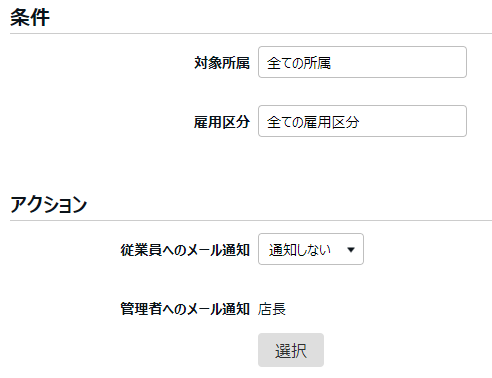Click the 店長 administrator name

[x=272, y=309]
